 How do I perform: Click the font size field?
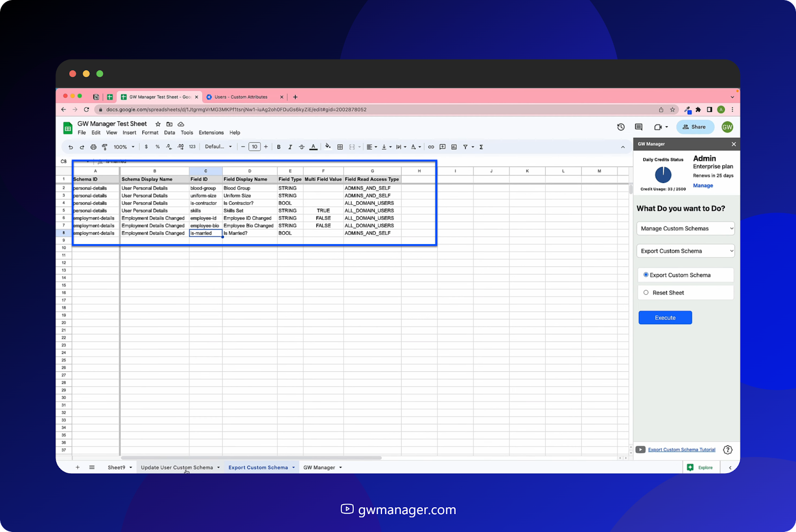point(254,147)
